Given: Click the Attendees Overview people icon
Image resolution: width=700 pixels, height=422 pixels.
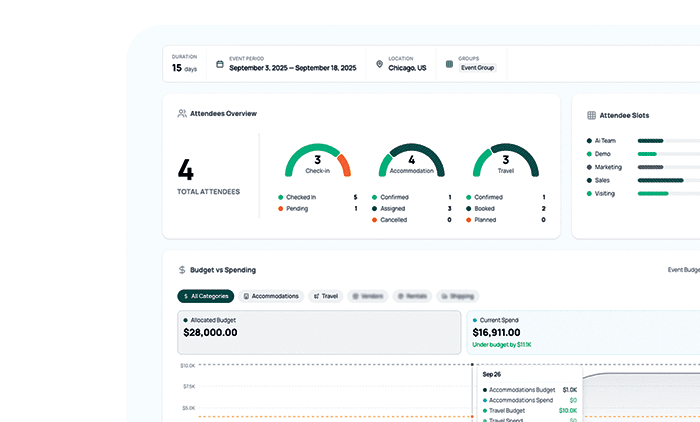Looking at the screenshot, I should coord(182,113).
